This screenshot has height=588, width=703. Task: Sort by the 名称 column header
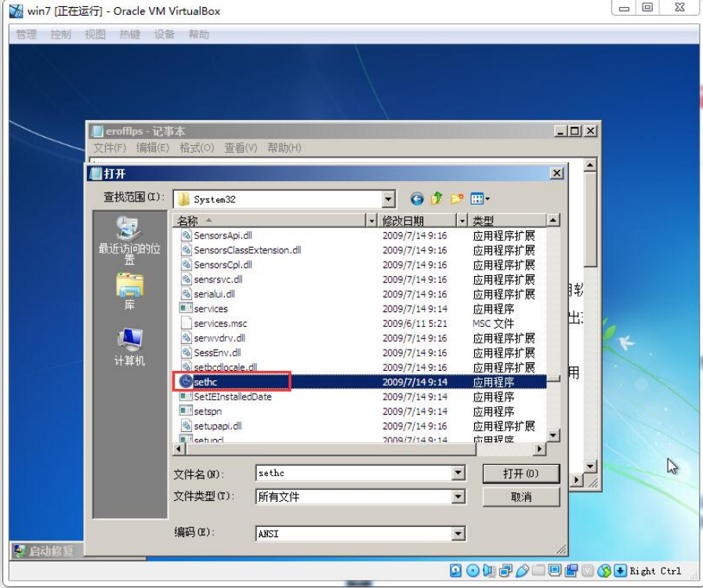(270, 220)
